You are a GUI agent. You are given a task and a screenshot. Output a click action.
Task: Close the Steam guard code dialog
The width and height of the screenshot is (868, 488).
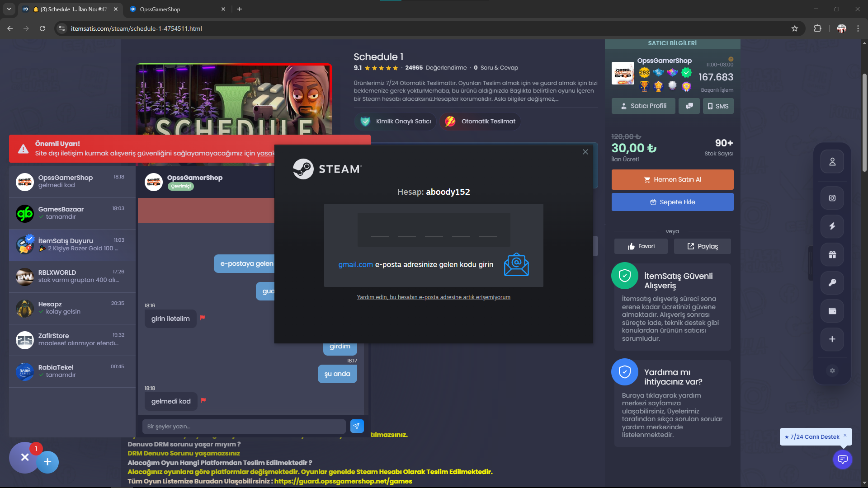pos(585,152)
